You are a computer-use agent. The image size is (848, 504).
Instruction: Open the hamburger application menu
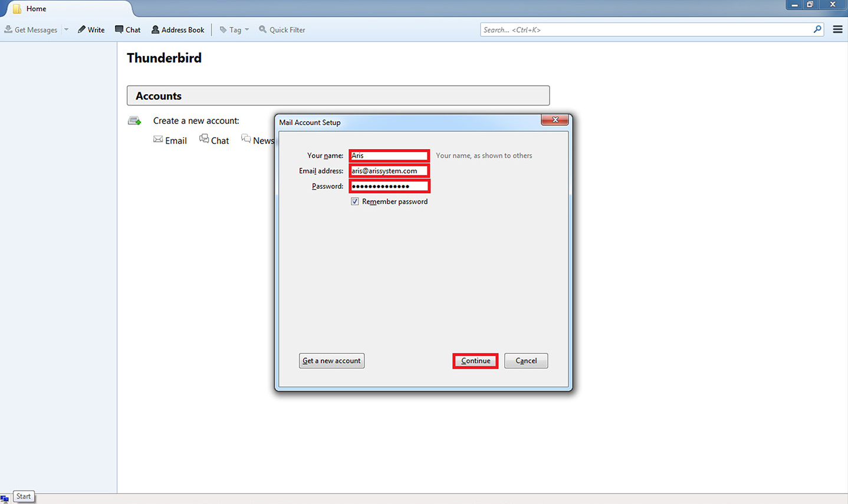837,29
